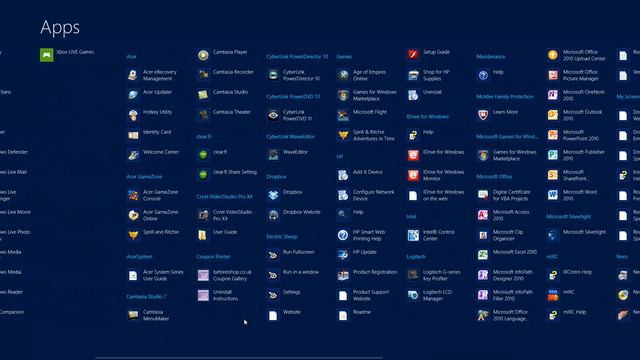The width and height of the screenshot is (640, 360).
Task: Launch Acer GameZone Console icon
Action: 133,195
